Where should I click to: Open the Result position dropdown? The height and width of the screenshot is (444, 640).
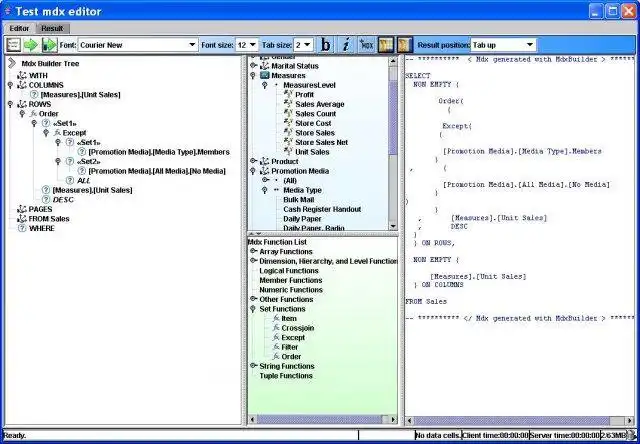[503, 45]
